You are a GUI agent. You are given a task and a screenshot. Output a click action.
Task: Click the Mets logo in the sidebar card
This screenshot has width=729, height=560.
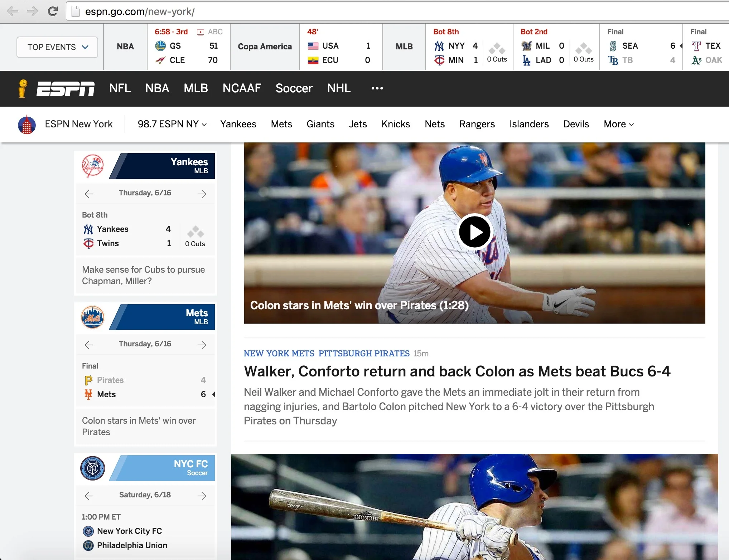point(93,317)
